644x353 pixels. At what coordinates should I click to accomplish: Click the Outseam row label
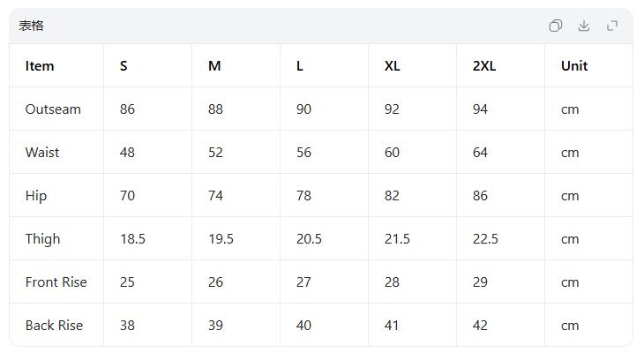tap(53, 109)
